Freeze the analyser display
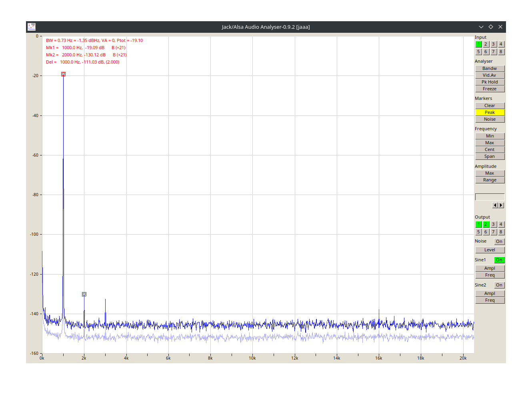Image resolution: width=532 pixels, height=394 pixels. [x=490, y=89]
